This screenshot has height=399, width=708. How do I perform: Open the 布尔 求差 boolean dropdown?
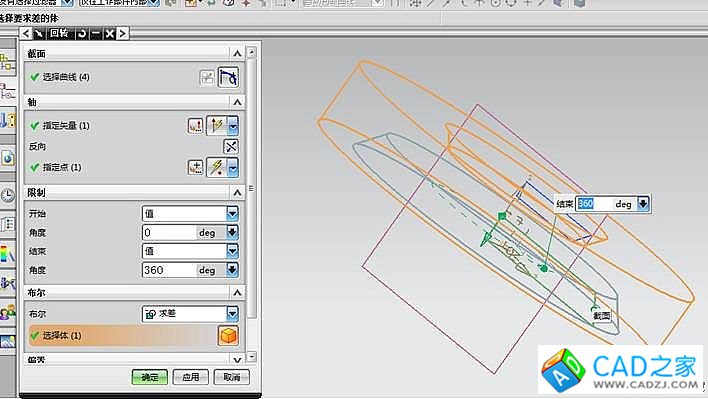(x=191, y=314)
